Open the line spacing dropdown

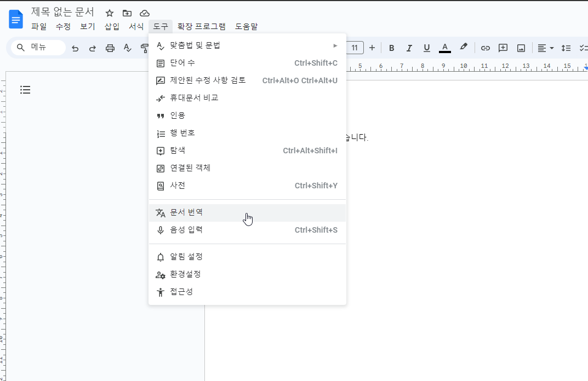click(x=566, y=48)
